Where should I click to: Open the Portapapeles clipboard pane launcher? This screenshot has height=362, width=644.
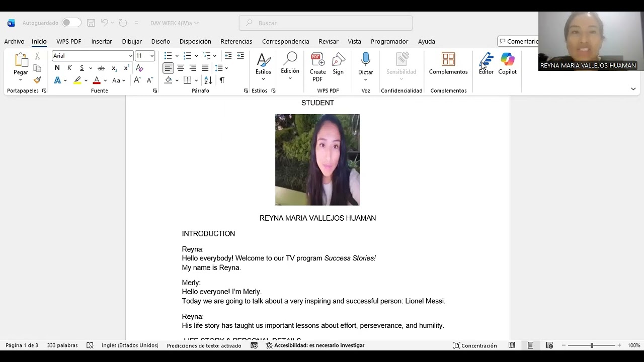click(44, 91)
